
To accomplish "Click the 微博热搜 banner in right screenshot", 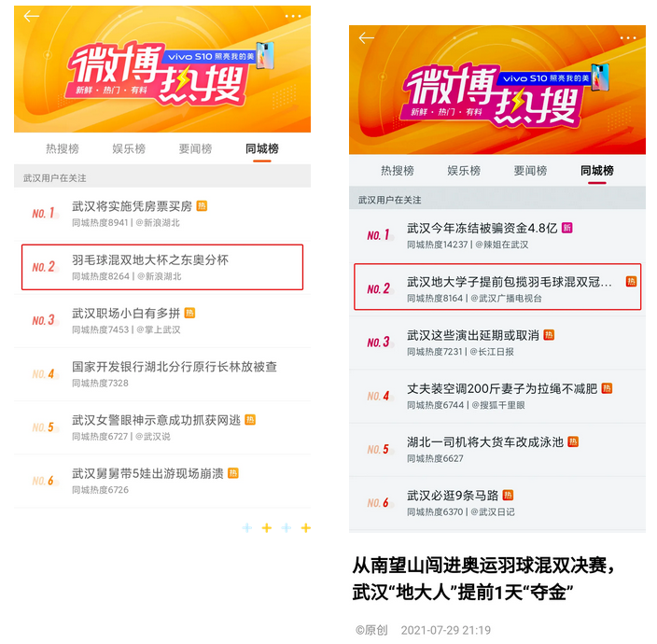I will 497,91.
